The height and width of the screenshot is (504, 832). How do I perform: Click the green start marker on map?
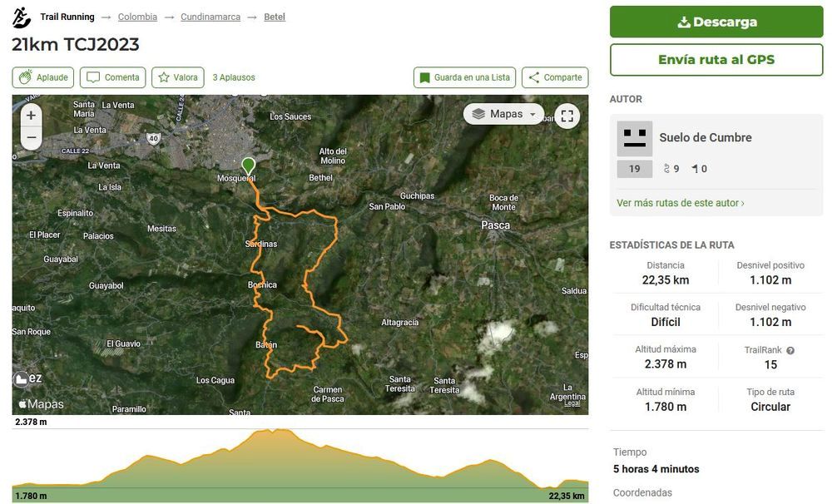[248, 166]
